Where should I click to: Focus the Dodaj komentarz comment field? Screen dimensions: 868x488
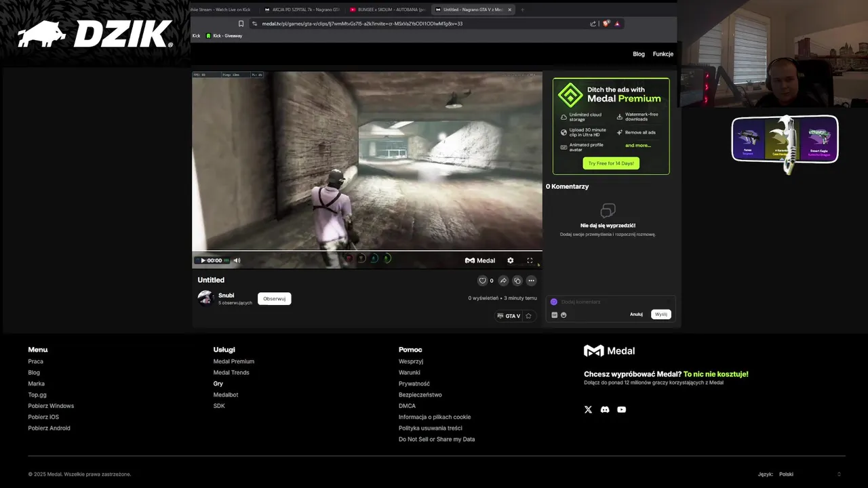(610, 302)
